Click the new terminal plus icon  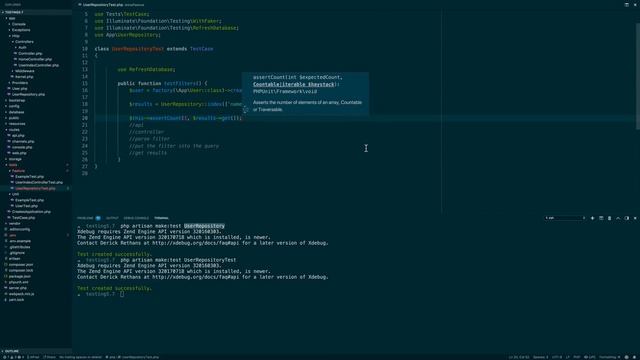pos(592,218)
